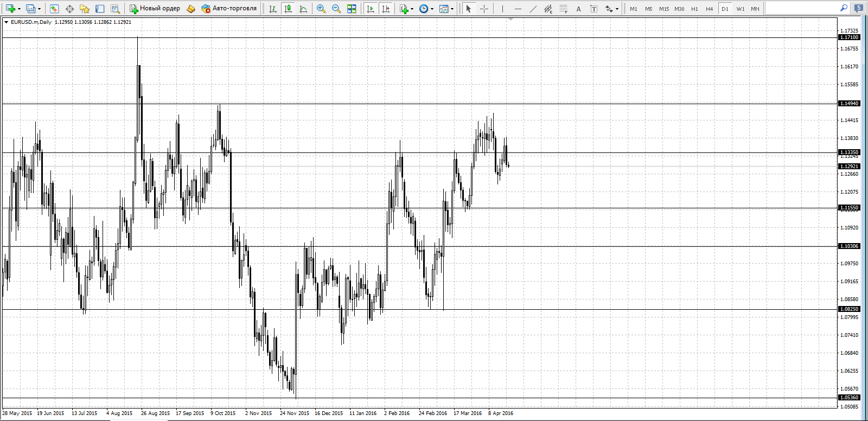Click the MetaEditor book icon
The height and width of the screenshot is (421, 868).
tap(190, 9)
